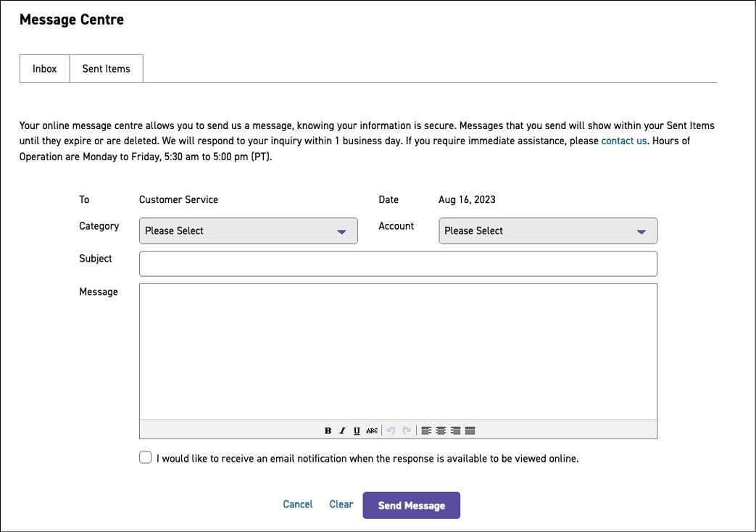Toggle bold formatting in message editor
The image size is (756, 532).
click(328, 431)
